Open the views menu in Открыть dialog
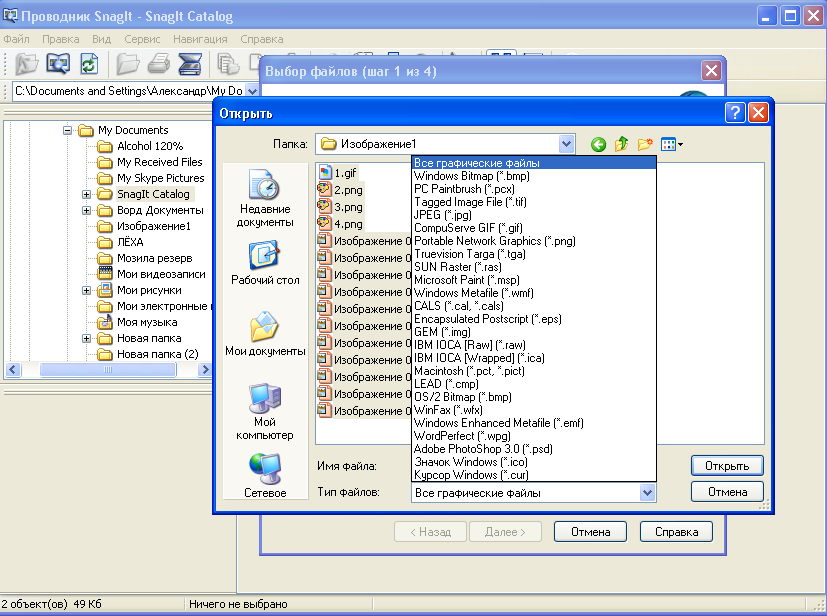This screenshot has height=616, width=827. coord(671,144)
